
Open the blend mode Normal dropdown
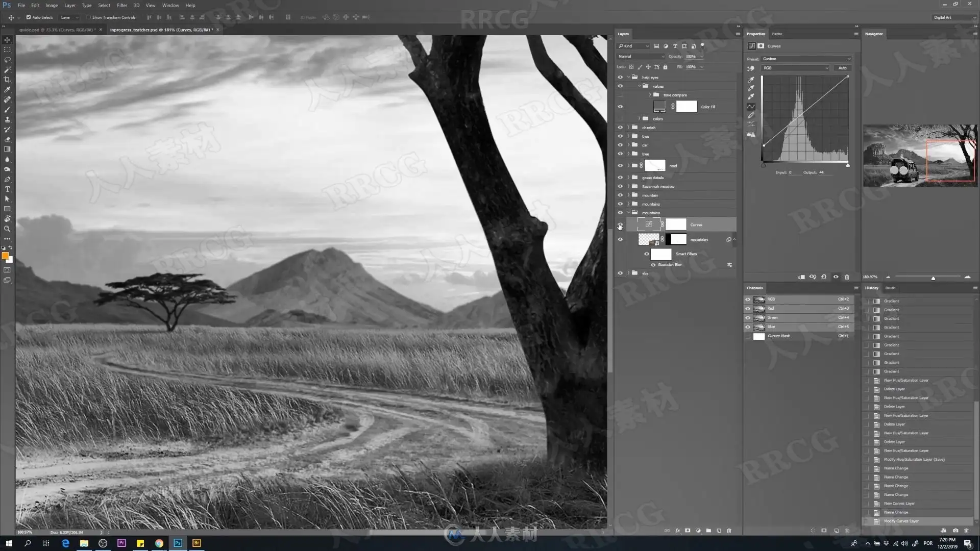[x=641, y=57]
